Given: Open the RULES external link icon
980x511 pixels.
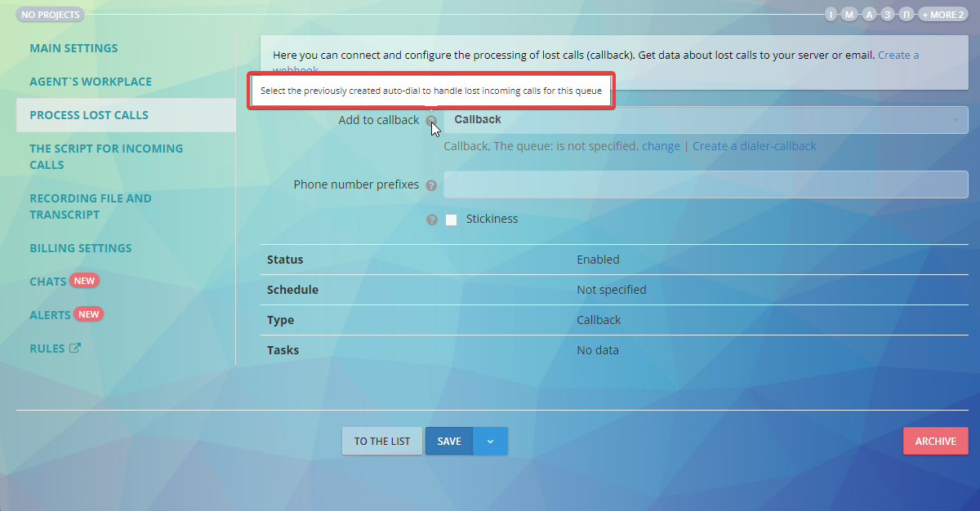Looking at the screenshot, I should pos(74,348).
